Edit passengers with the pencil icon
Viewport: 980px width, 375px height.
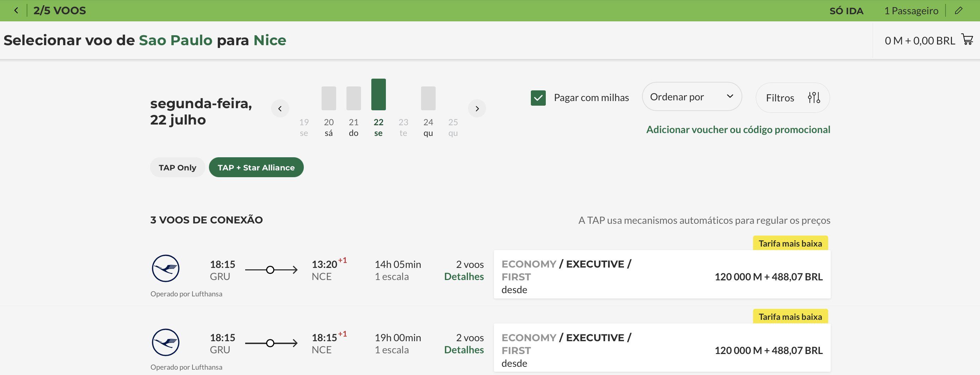tap(959, 11)
